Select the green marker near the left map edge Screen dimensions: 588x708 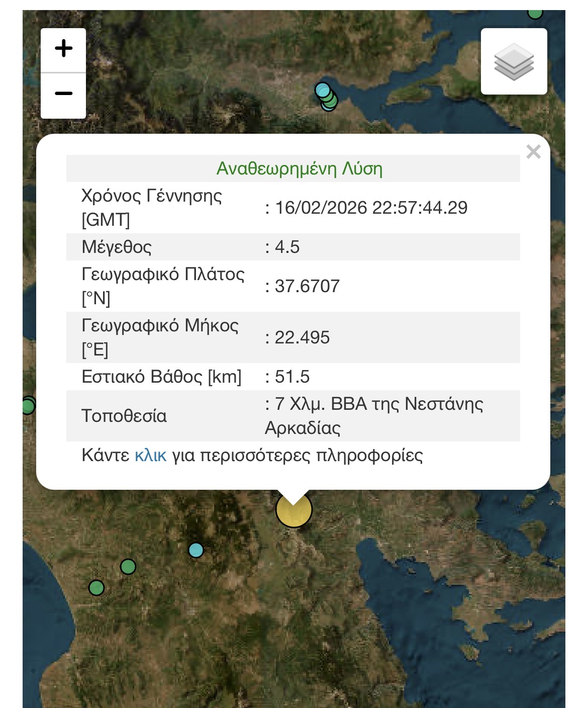point(28,405)
